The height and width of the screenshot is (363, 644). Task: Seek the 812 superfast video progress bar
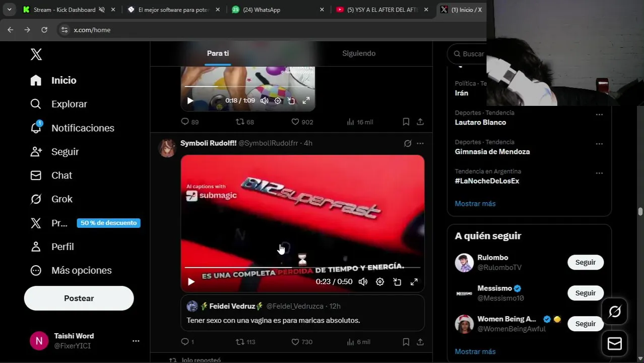coord(302,267)
